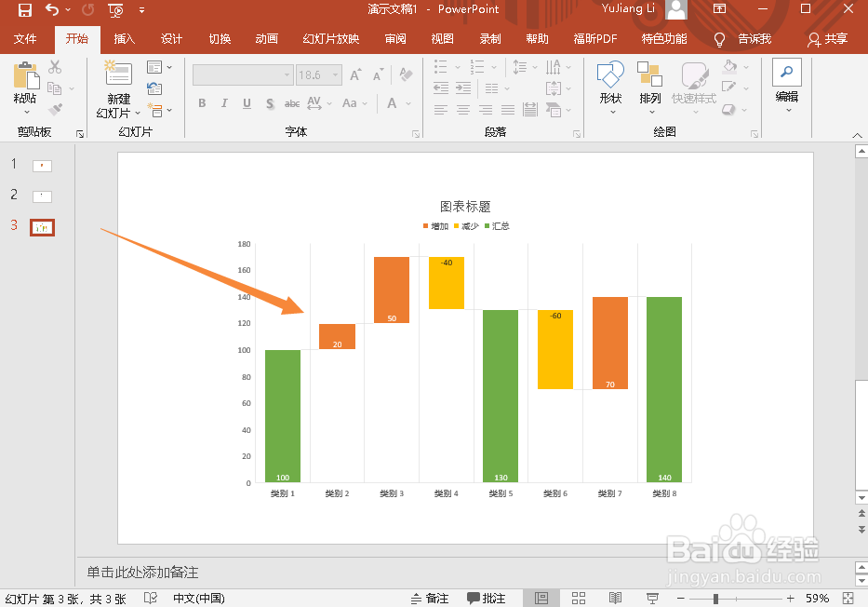Click the Arrange icon

(x=649, y=74)
